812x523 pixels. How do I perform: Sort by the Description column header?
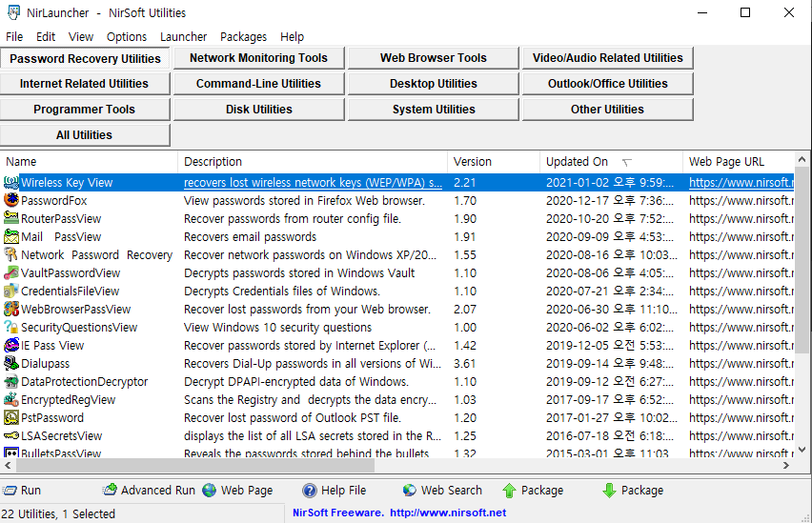(x=313, y=162)
